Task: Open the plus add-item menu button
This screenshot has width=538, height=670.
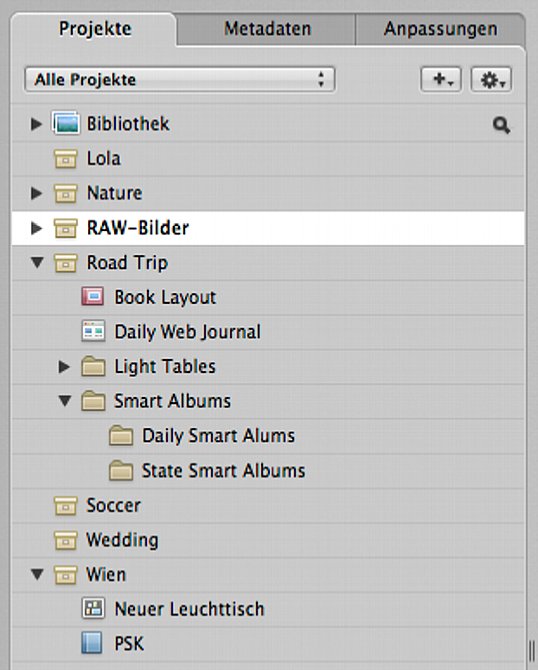Action: (x=441, y=79)
